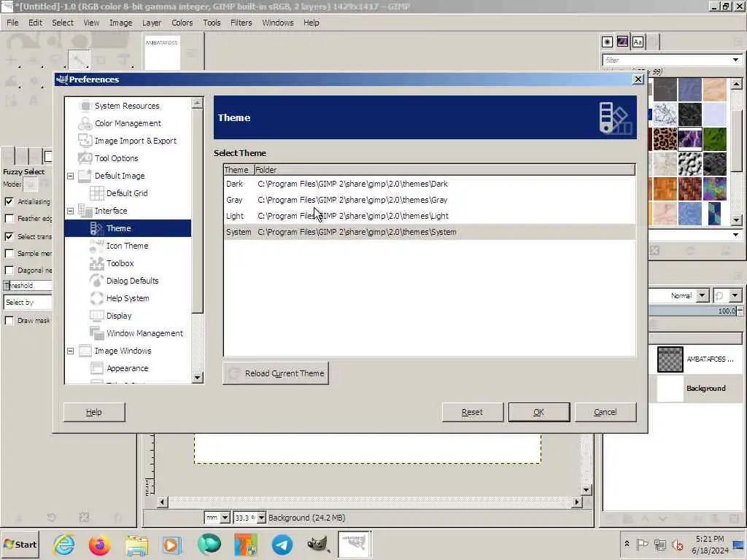Open the Colors menu
This screenshot has width=747, height=560.
click(x=182, y=23)
